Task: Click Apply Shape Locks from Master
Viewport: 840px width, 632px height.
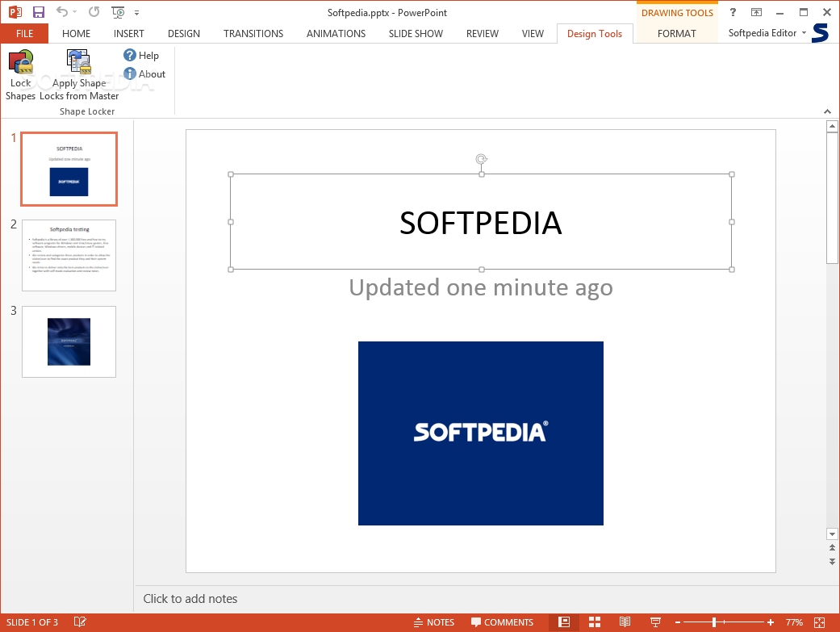Action: 79,75
